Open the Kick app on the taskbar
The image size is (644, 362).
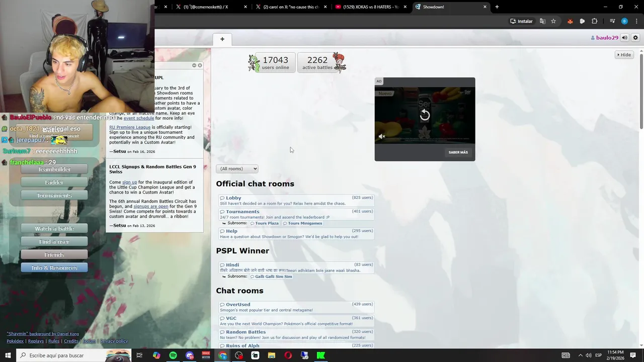[320, 355]
